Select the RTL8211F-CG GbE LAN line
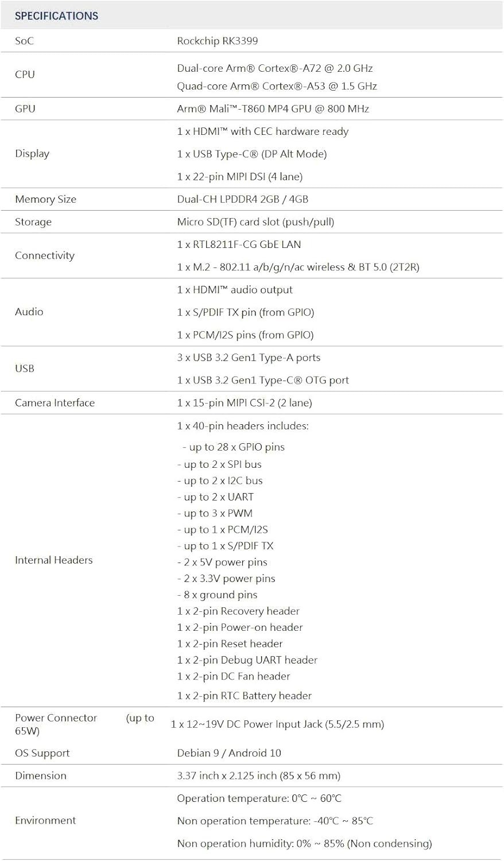 239,245
